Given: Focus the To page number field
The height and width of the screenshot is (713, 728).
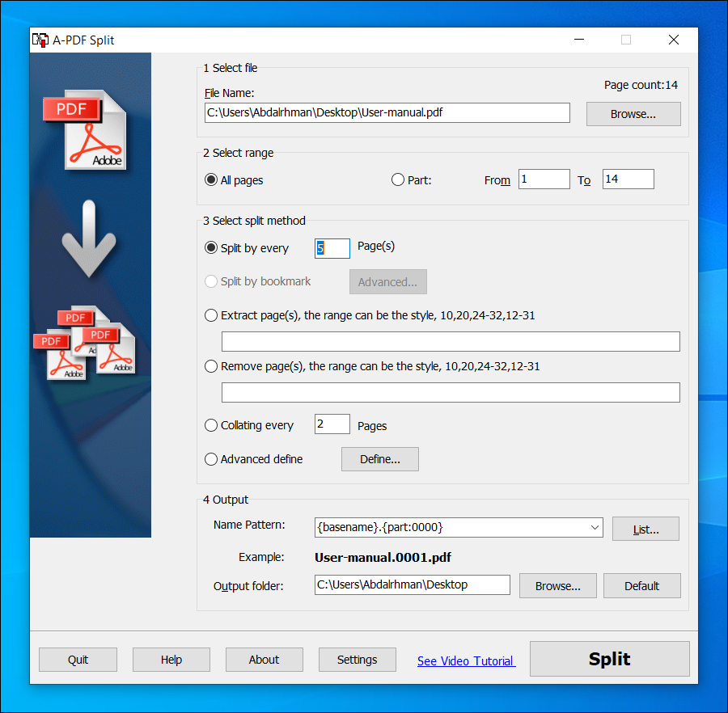Looking at the screenshot, I should (629, 179).
